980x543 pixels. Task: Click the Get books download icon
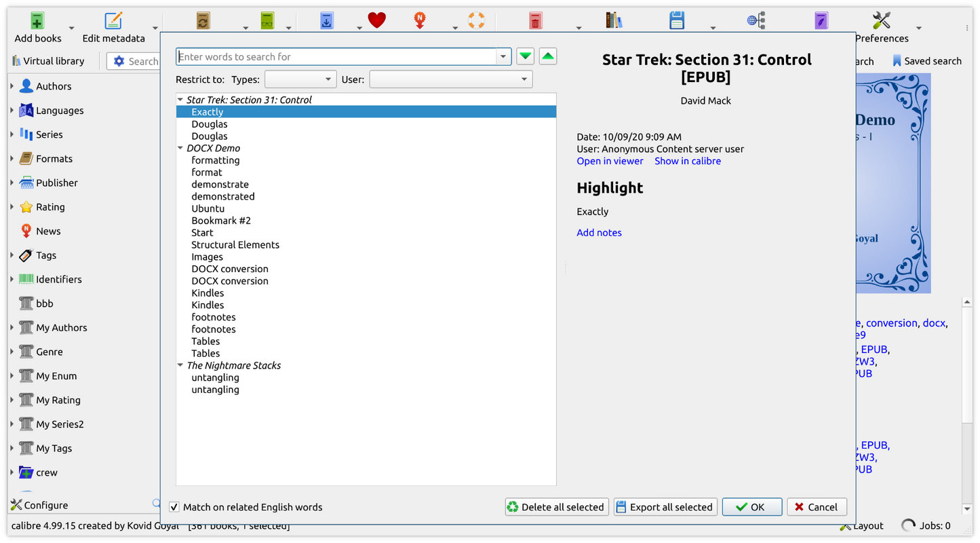pos(326,20)
